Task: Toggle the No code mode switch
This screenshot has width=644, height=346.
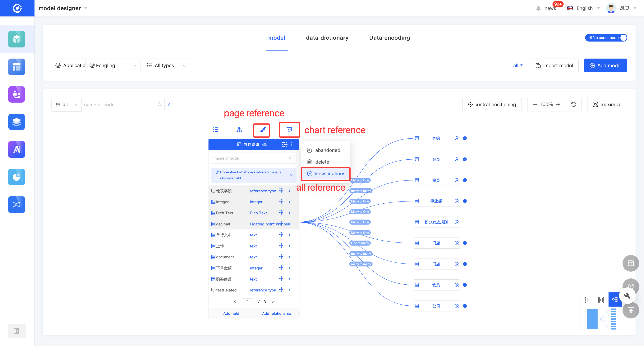Action: [606, 38]
